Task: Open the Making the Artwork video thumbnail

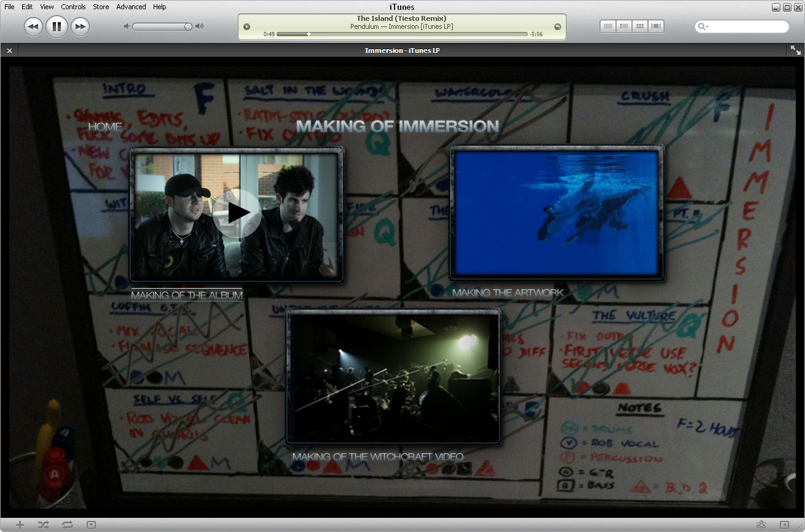Action: [557, 213]
